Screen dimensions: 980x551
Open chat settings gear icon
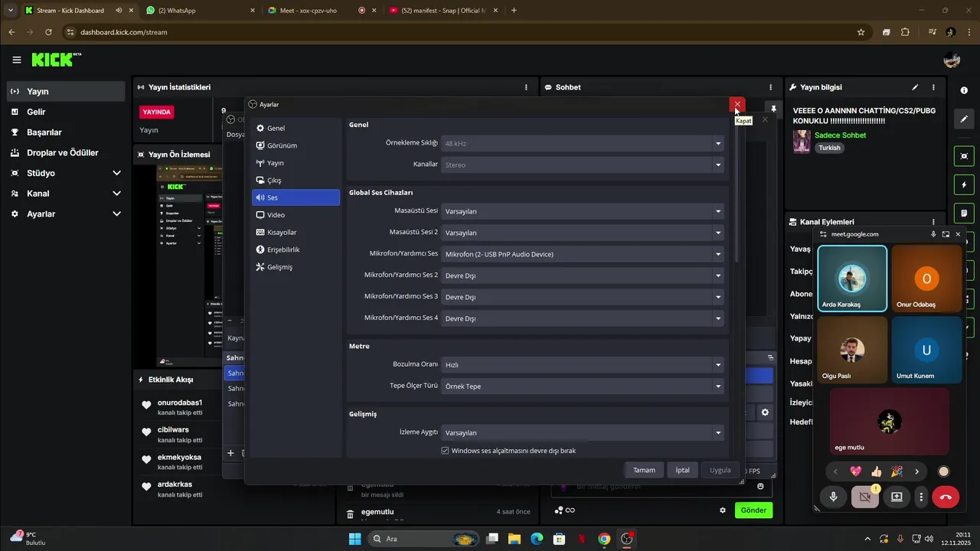point(722,510)
